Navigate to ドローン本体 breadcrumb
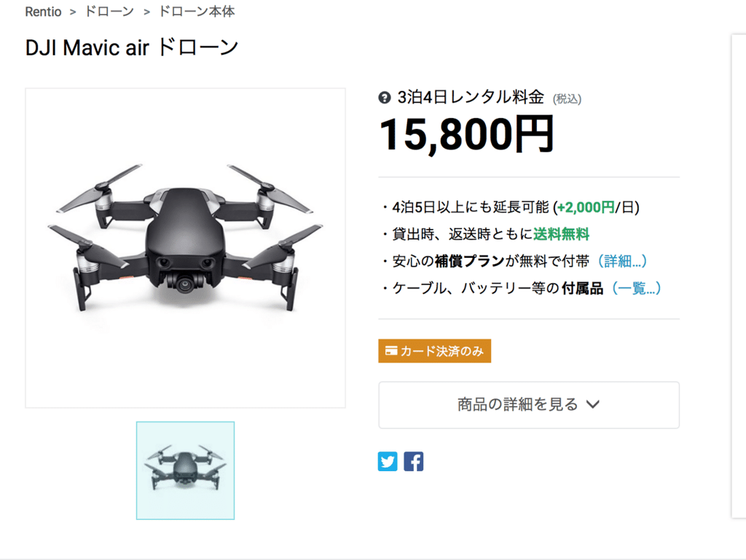The width and height of the screenshot is (746, 560). (x=197, y=12)
